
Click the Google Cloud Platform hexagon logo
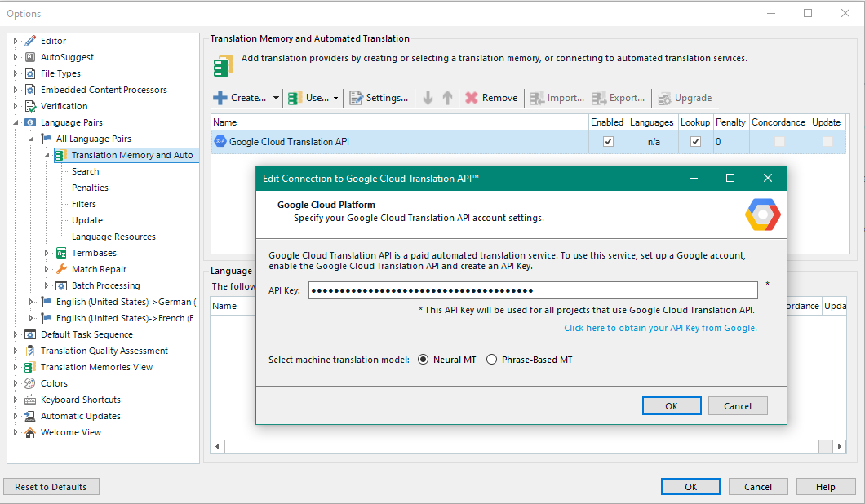(763, 214)
